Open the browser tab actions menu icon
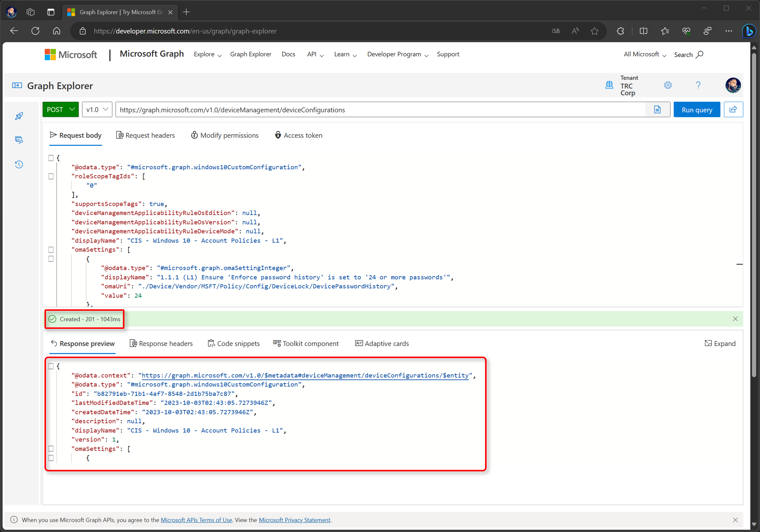 [51, 12]
